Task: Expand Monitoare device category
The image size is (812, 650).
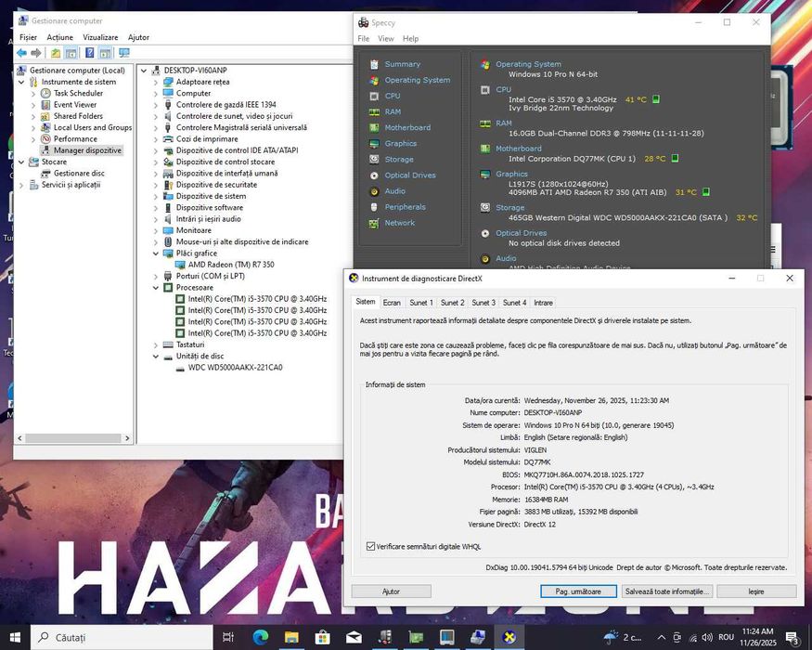Action: click(x=155, y=231)
